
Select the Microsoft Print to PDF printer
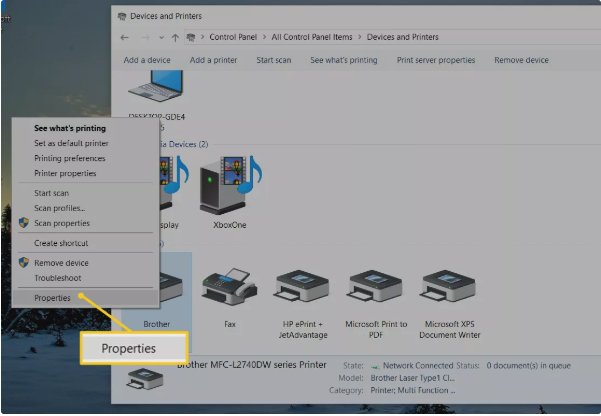pos(376,287)
